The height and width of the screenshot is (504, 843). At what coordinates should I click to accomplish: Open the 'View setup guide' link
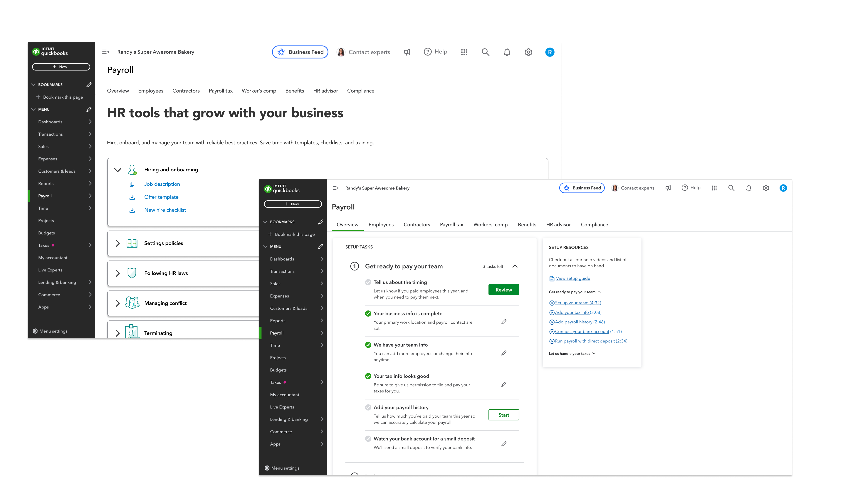(x=573, y=278)
